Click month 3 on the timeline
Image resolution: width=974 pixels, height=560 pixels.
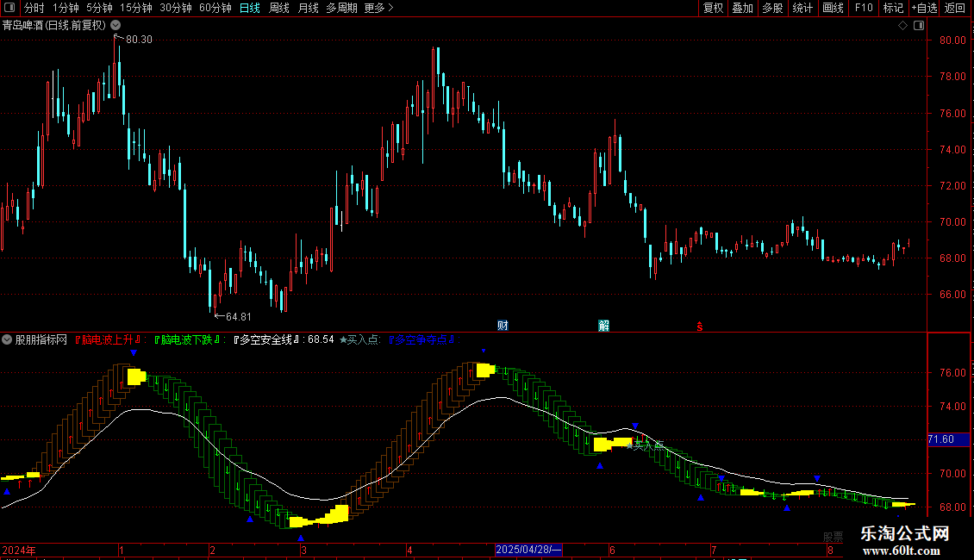[303, 550]
